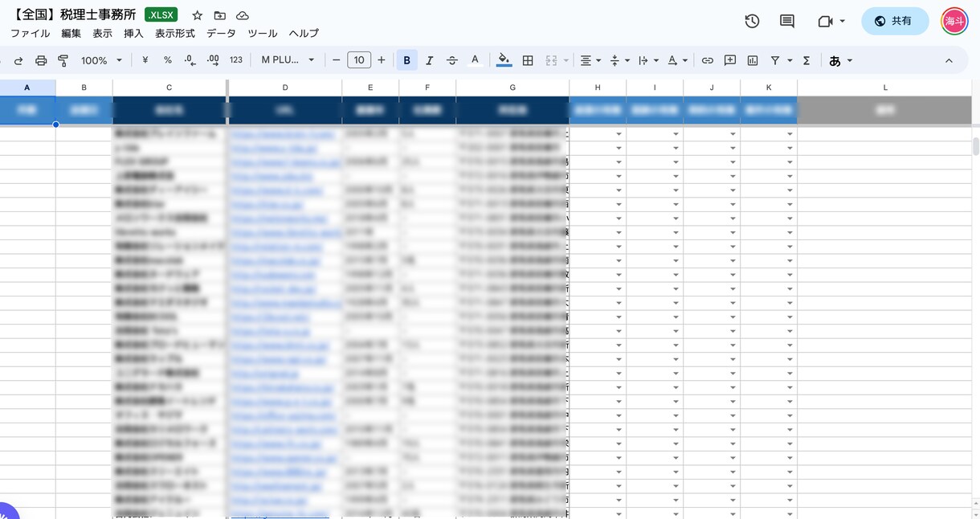
Task: Increase font size with plus
Action: 382,60
